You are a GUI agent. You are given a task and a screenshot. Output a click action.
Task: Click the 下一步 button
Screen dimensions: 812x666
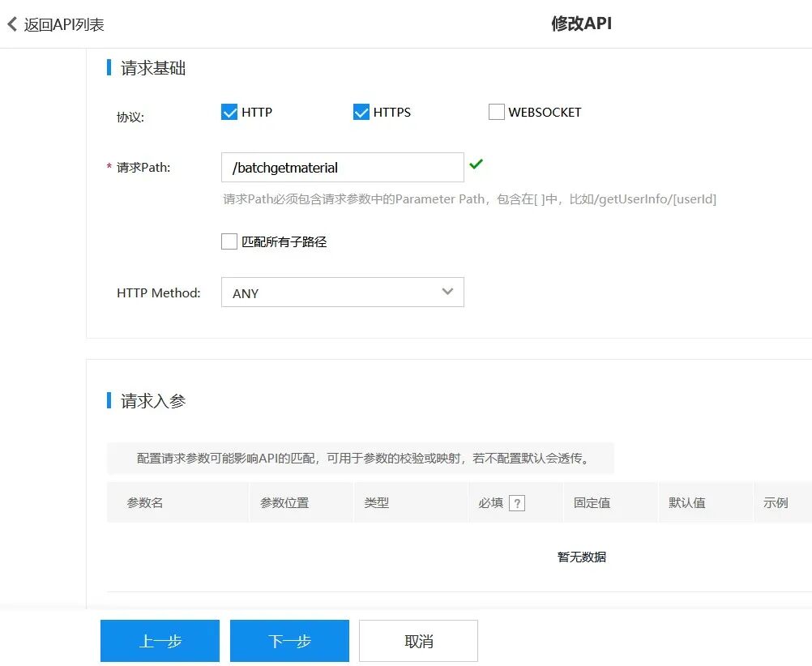point(289,640)
